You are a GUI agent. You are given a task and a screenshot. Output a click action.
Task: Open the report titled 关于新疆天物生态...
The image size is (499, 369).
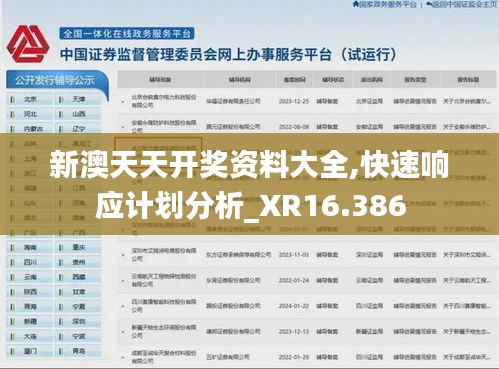467,331
